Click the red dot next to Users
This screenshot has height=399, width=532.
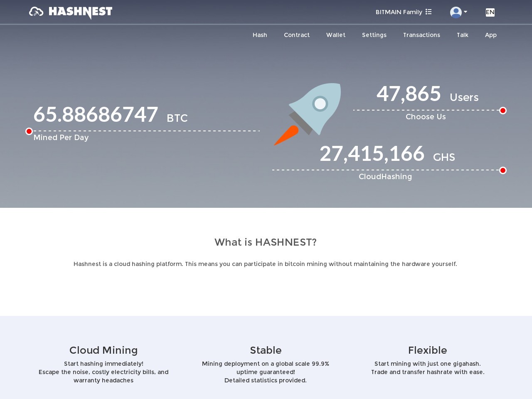pyautogui.click(x=503, y=111)
